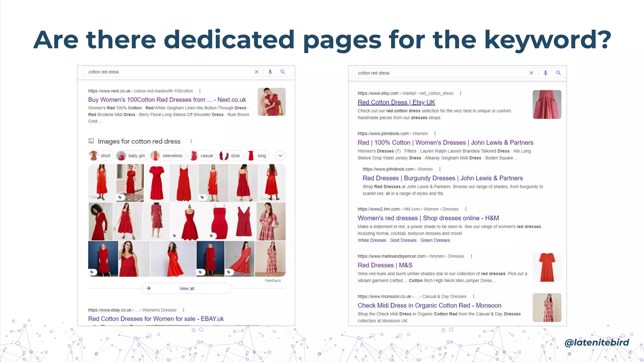Click the https://www2.hm.com breadcrumb URL
Image resolution: width=644 pixels, height=362 pixels.
point(379,209)
